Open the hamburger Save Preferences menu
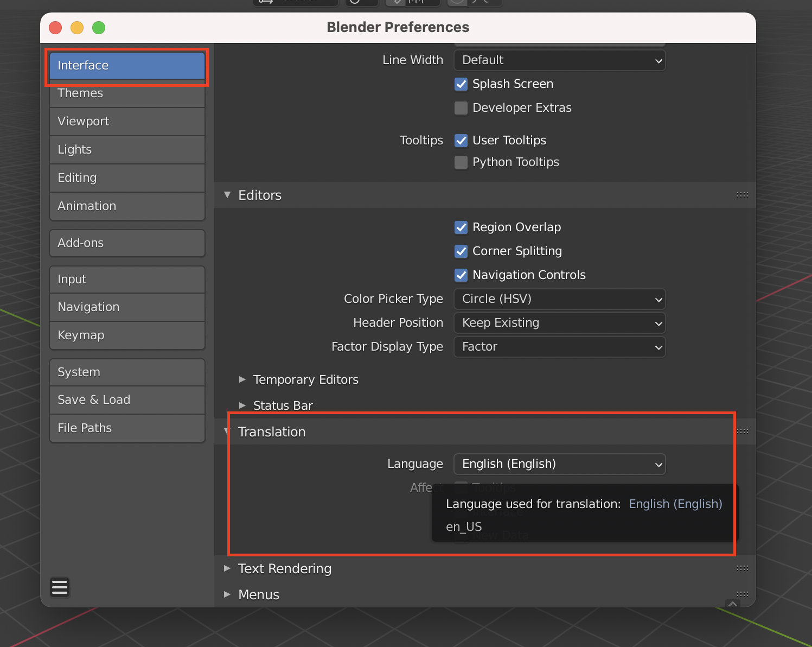Screen dimensions: 812x647 (60, 587)
